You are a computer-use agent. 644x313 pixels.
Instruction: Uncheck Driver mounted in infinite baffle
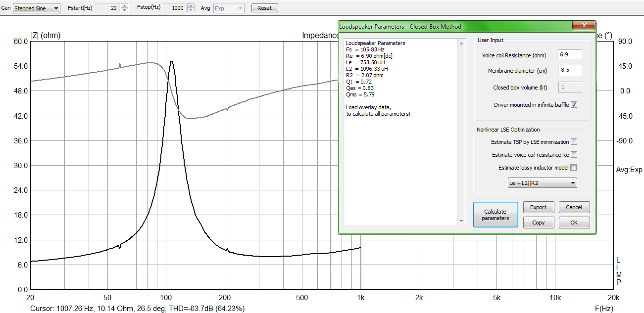(574, 105)
